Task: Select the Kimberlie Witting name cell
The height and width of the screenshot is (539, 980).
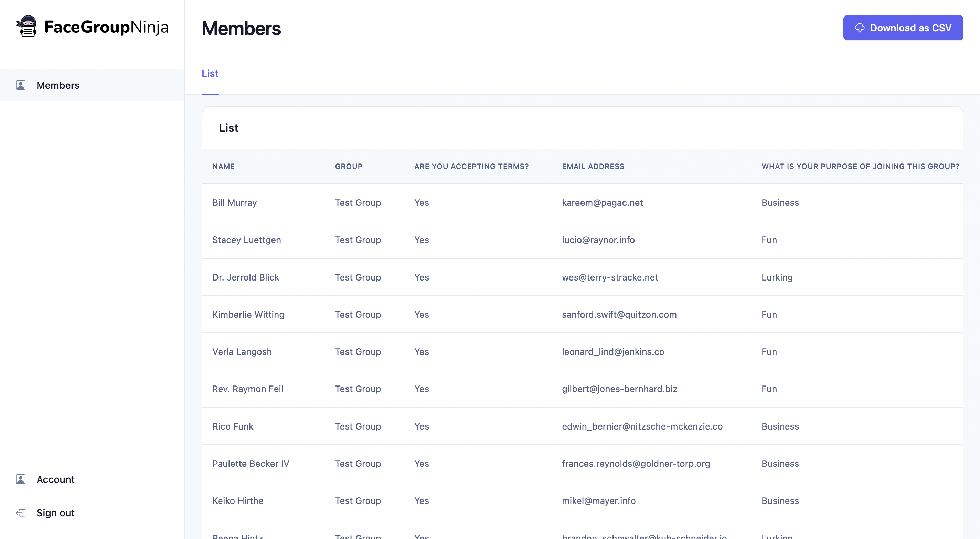Action: click(248, 315)
